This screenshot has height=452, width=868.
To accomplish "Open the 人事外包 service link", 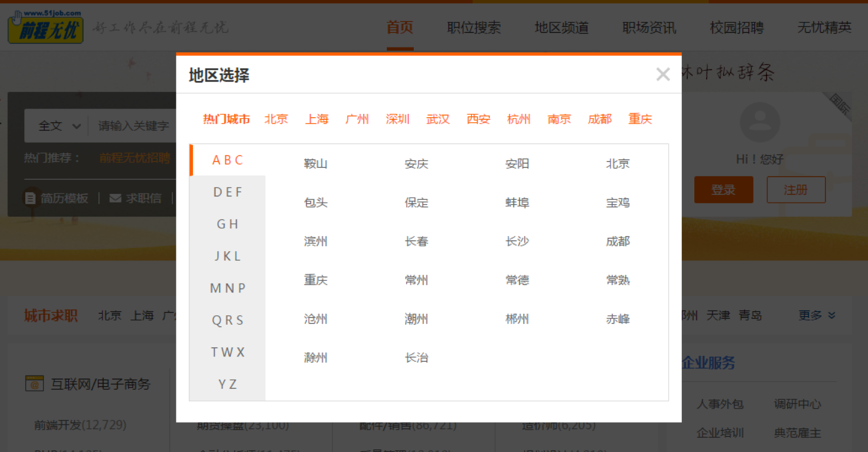I will 720,404.
